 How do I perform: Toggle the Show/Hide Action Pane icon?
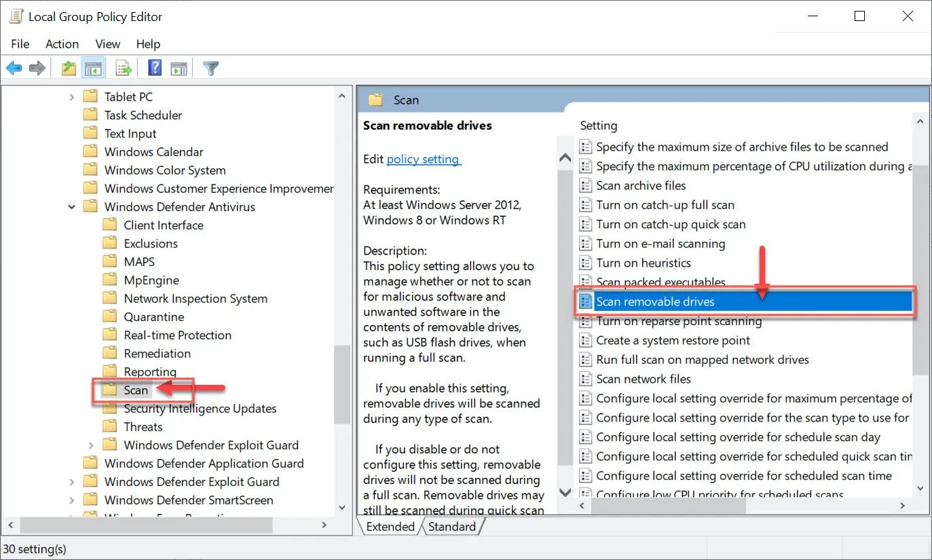179,67
